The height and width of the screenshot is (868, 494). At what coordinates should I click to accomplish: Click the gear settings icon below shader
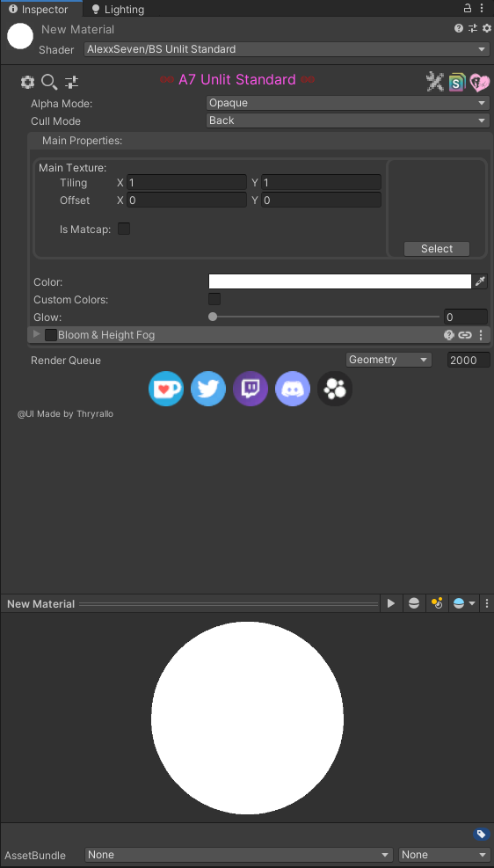tap(27, 83)
